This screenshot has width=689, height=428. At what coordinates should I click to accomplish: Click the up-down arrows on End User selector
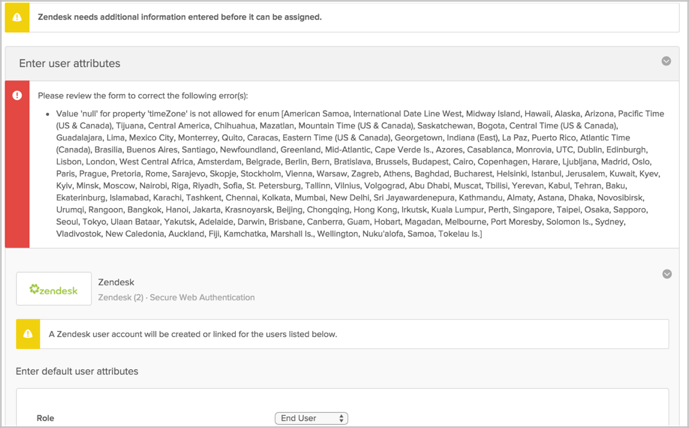341,418
